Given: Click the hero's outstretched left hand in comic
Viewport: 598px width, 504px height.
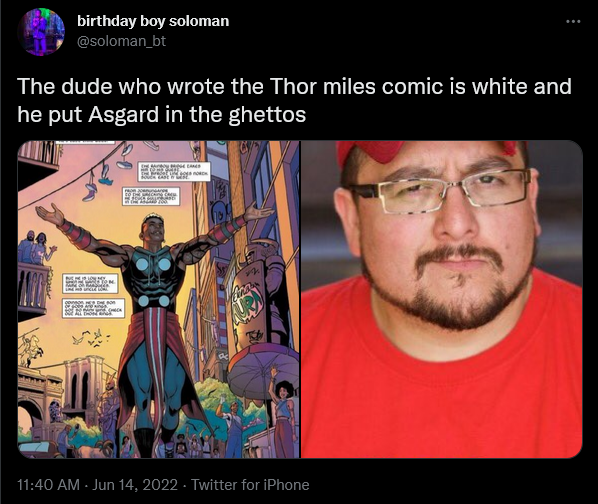Looking at the screenshot, I should click(259, 212).
